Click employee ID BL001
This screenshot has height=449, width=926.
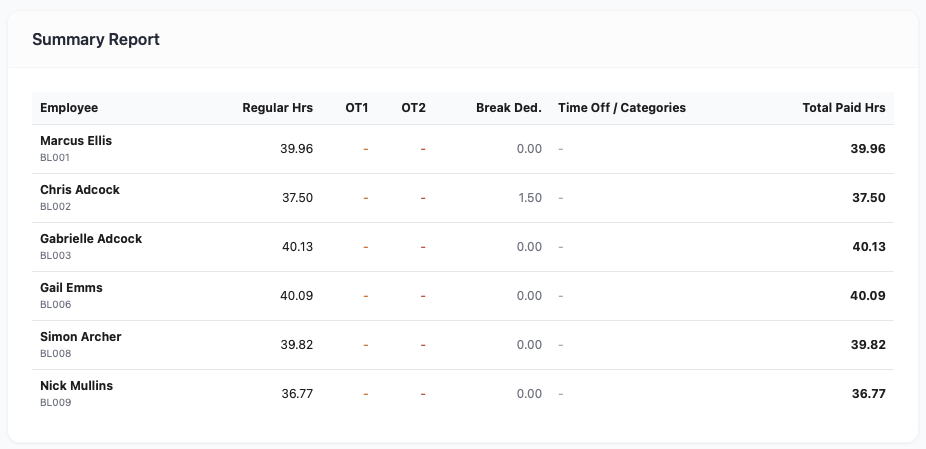click(55, 158)
